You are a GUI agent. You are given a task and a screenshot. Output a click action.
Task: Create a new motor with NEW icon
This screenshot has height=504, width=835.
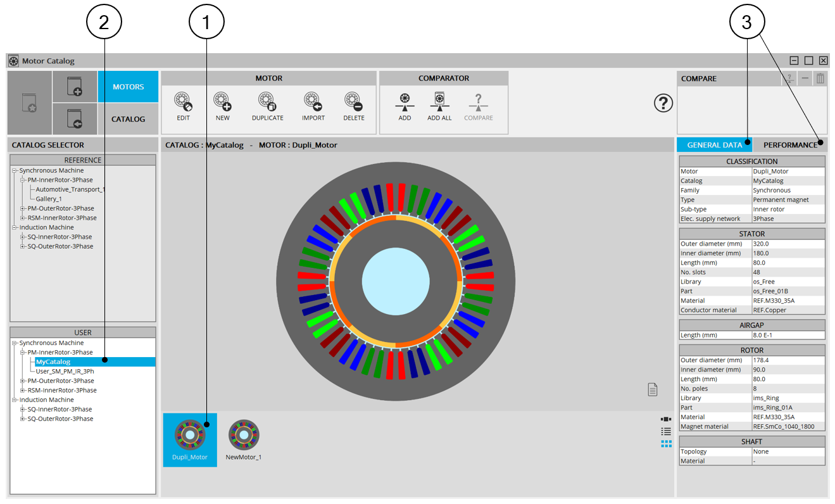222,103
